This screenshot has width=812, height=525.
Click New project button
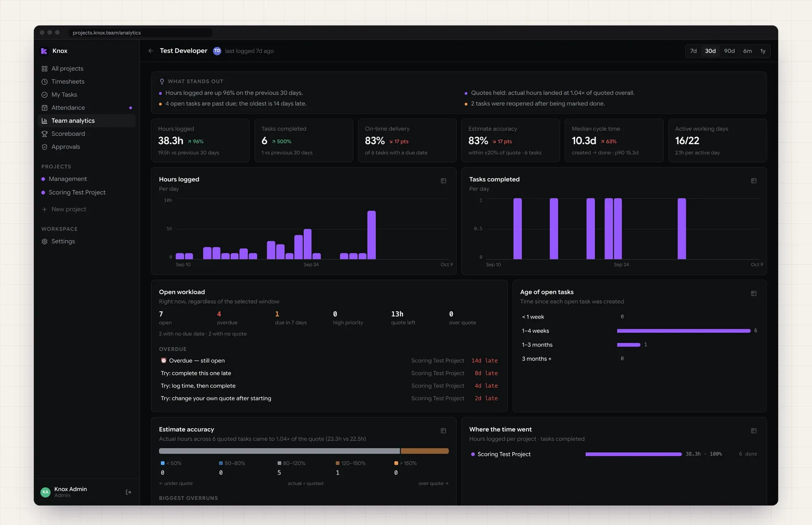tap(86, 209)
